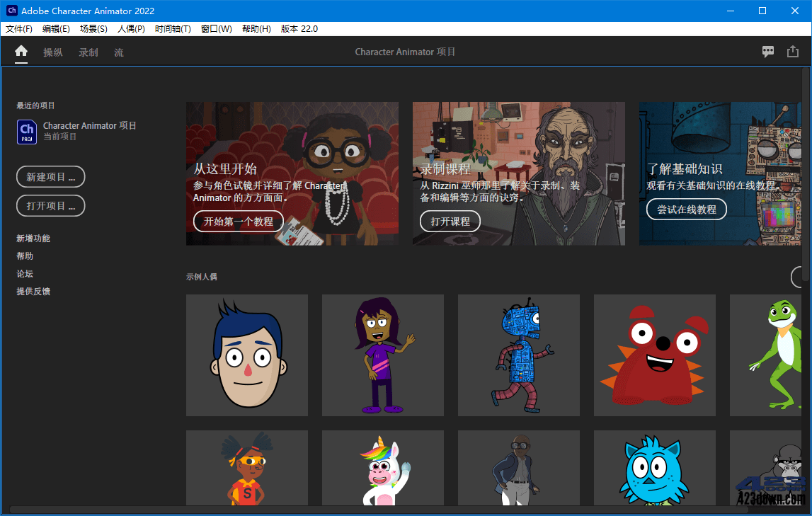Click the 打开项目 button
Viewport: 812px width, 516px height.
(x=50, y=205)
